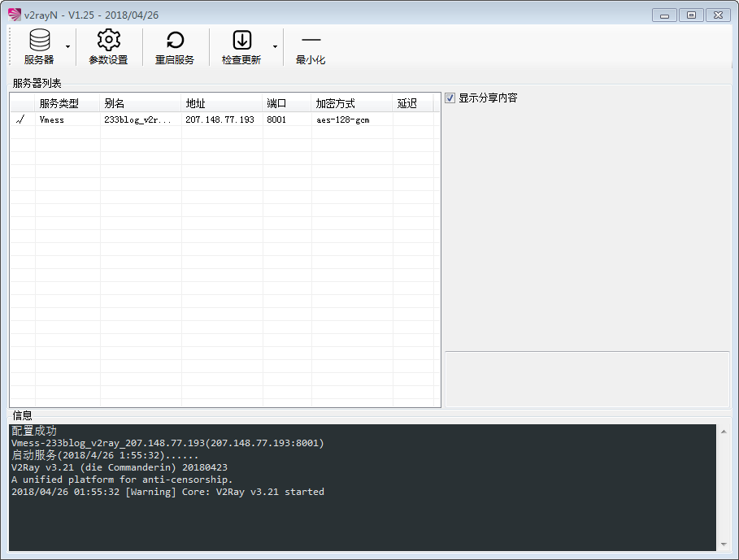Click the Warning Core started log line

click(167, 492)
